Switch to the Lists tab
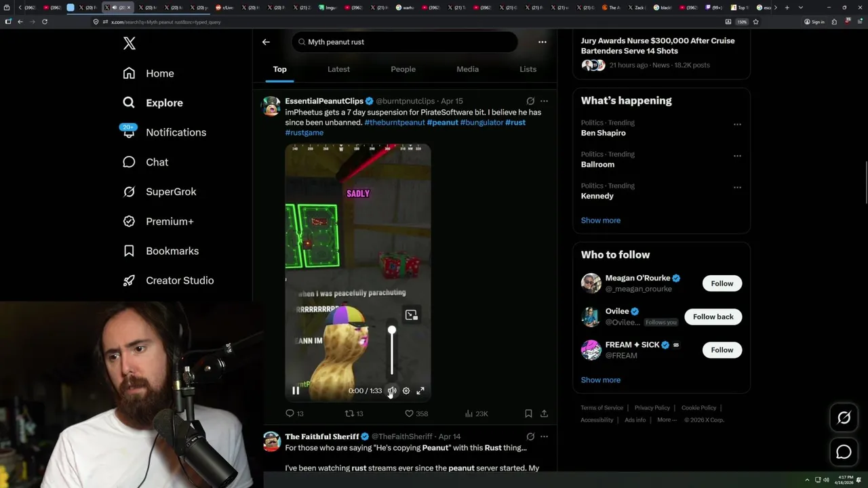 point(528,69)
